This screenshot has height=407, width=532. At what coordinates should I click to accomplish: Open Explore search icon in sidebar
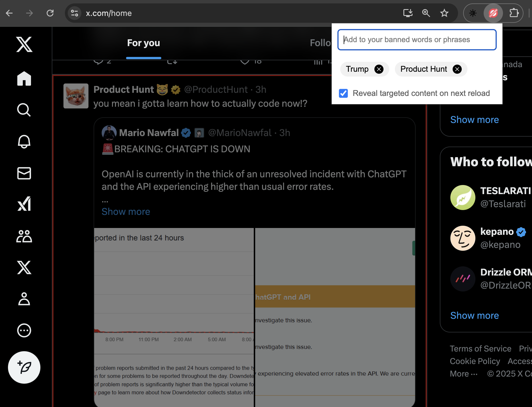click(24, 110)
